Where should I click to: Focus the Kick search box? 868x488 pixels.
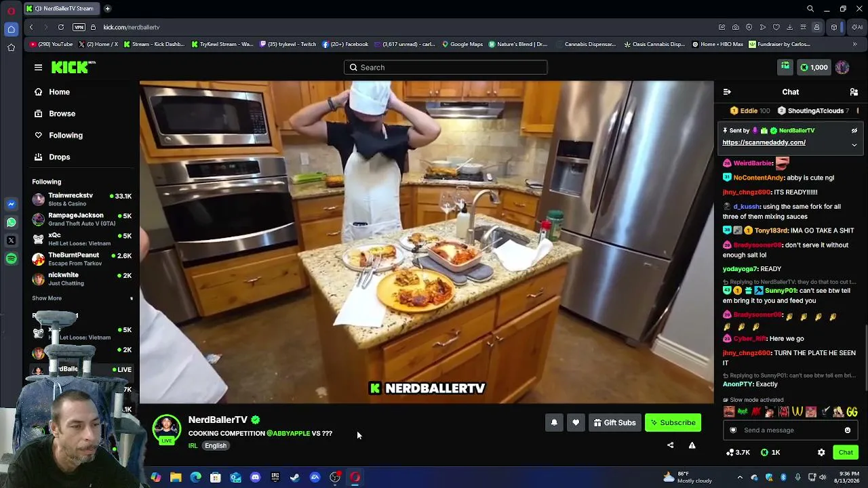click(x=446, y=67)
